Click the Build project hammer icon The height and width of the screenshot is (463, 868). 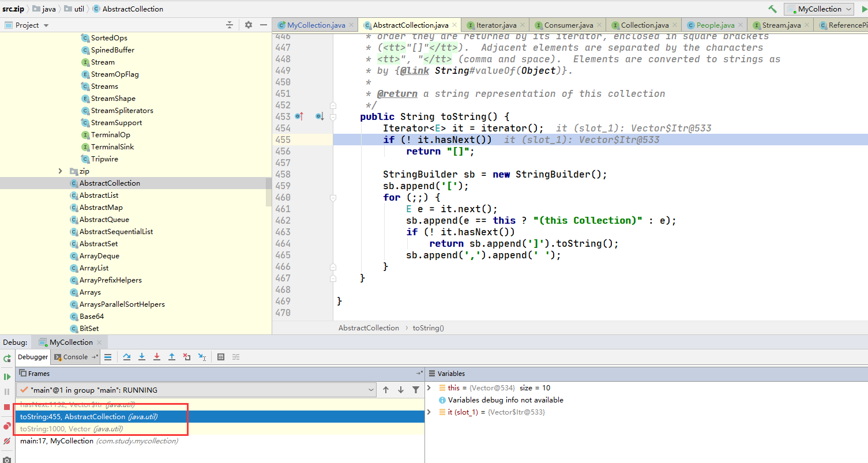coord(772,9)
